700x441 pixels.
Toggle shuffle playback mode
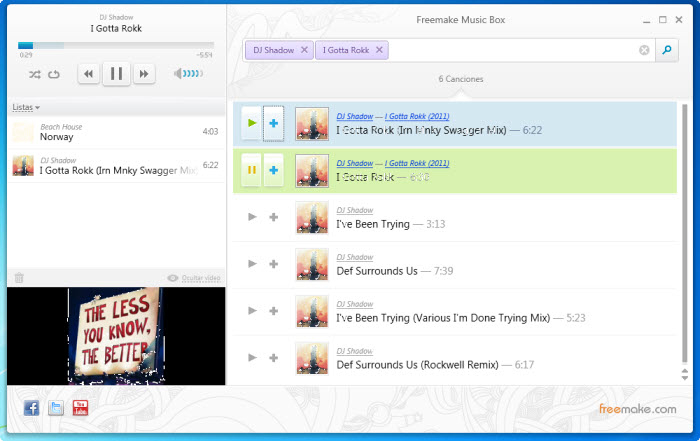point(34,75)
